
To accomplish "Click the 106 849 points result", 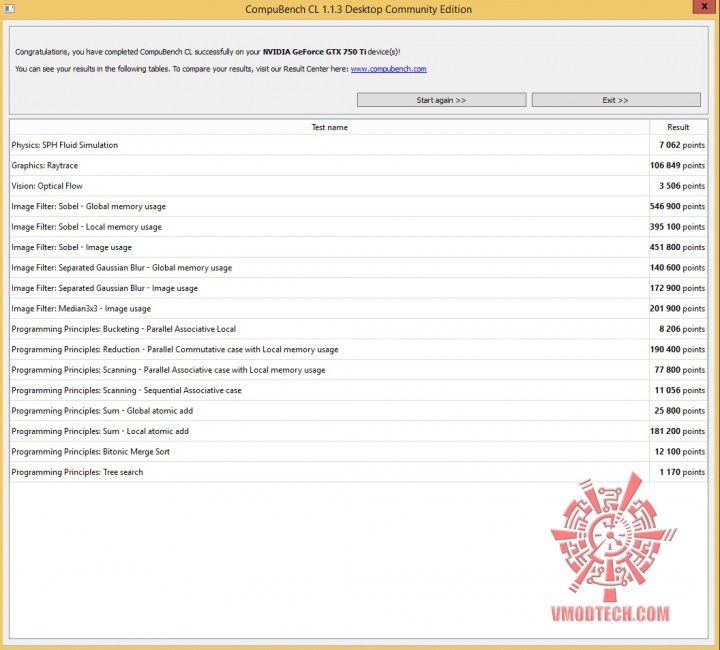I will [x=677, y=165].
